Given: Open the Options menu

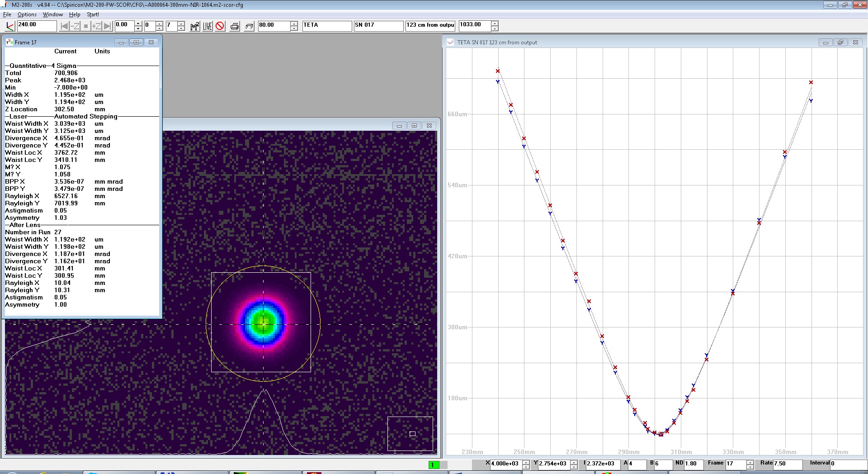Looking at the screenshot, I should 27,14.
